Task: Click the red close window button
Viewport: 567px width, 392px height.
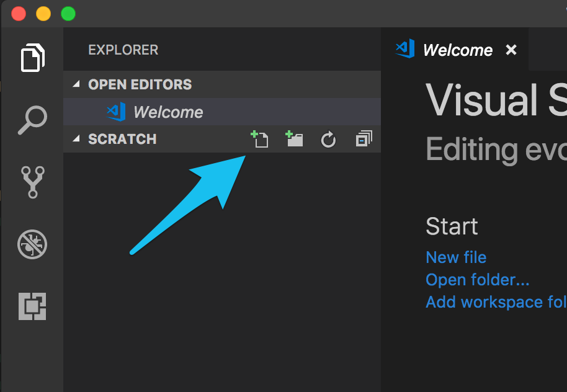Action: [x=19, y=14]
